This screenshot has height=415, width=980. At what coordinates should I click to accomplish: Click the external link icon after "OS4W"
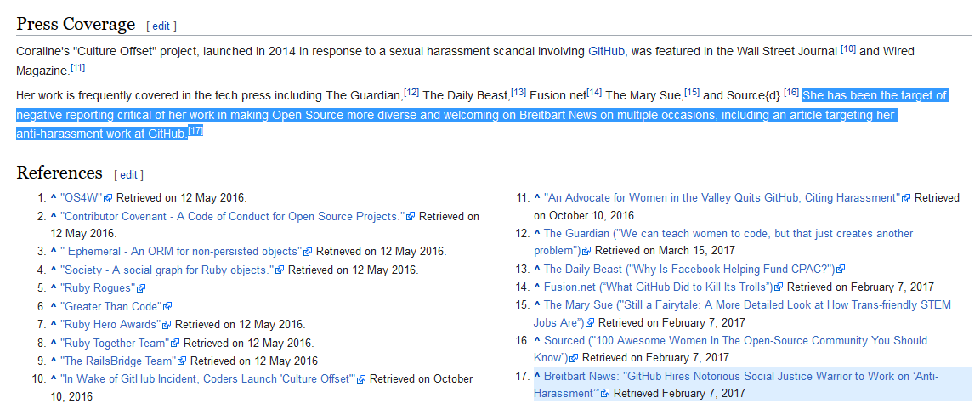coord(108,198)
